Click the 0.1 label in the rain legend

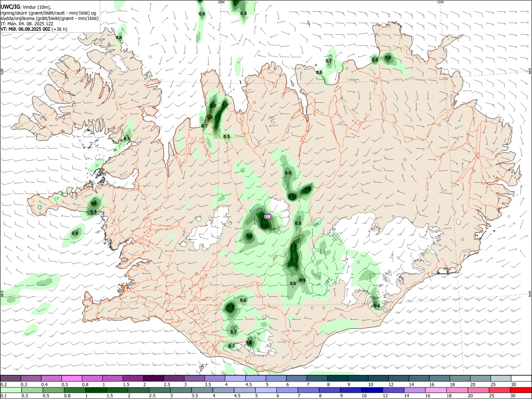pos(4,396)
